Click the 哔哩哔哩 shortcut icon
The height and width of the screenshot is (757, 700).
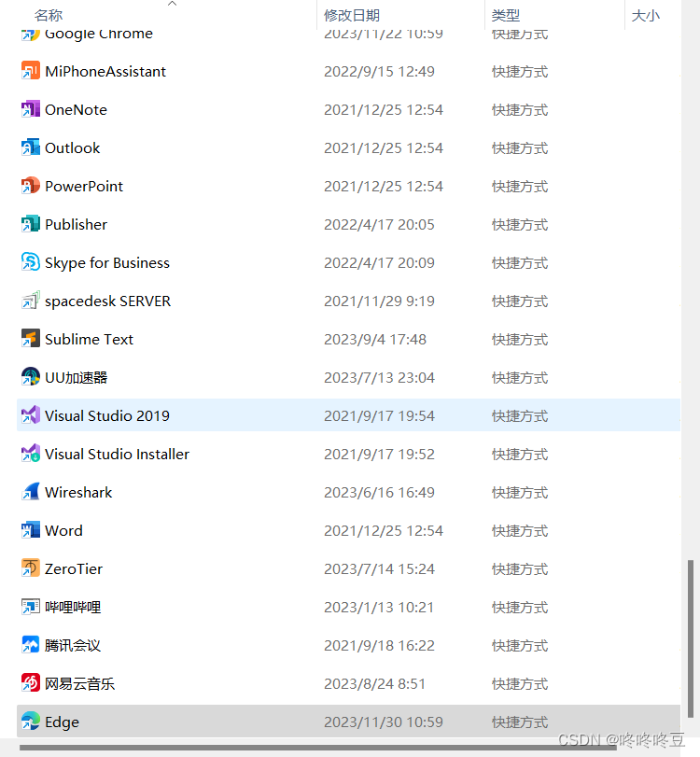point(31,607)
